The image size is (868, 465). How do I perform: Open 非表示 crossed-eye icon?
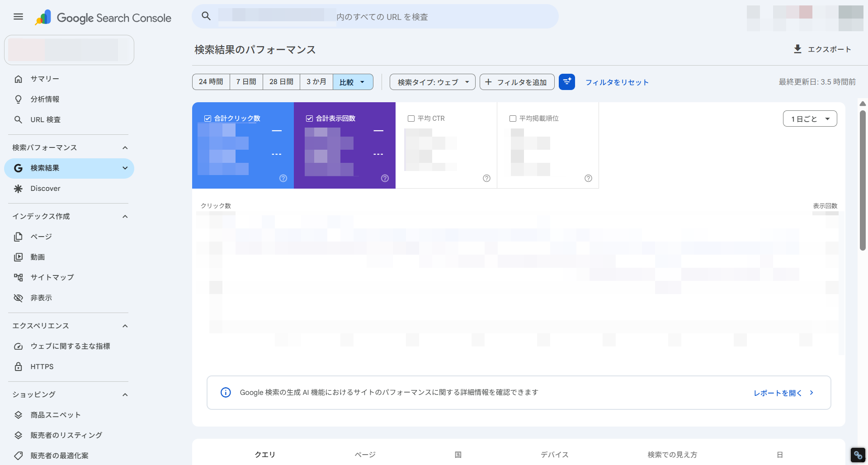18,298
